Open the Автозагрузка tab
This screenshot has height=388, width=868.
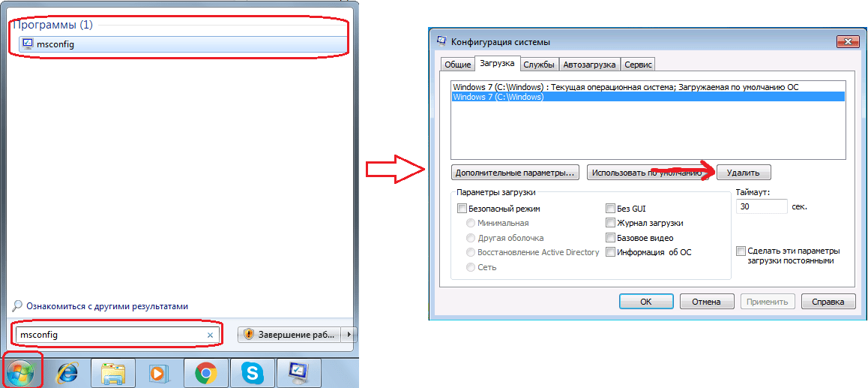pos(589,65)
